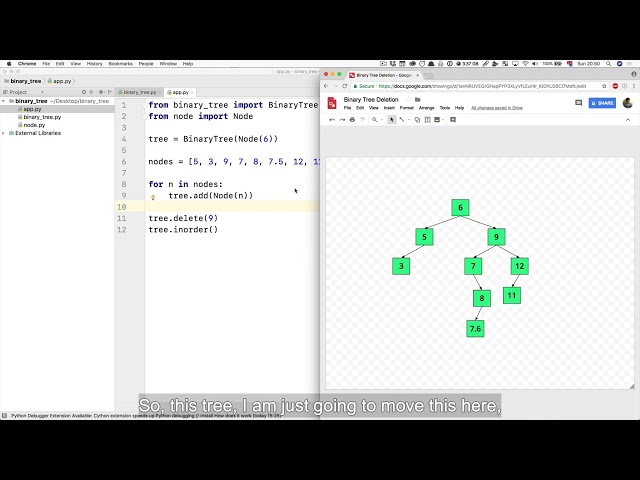
Task: Select node.py in the project tree
Action: tap(31, 125)
